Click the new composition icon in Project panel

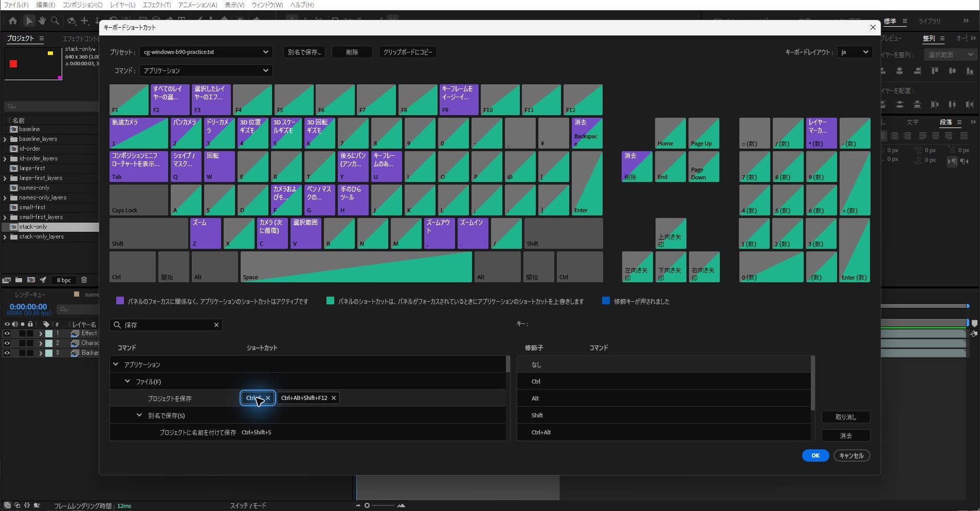point(31,280)
